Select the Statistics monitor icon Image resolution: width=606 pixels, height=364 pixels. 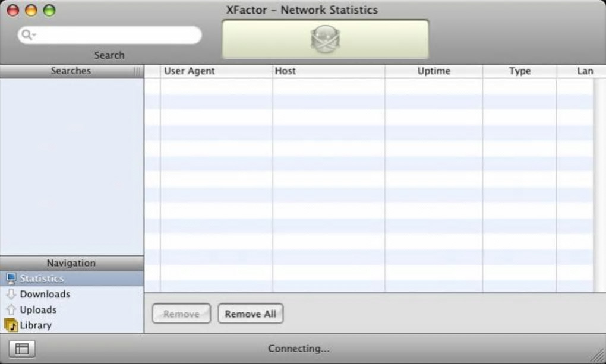11,278
